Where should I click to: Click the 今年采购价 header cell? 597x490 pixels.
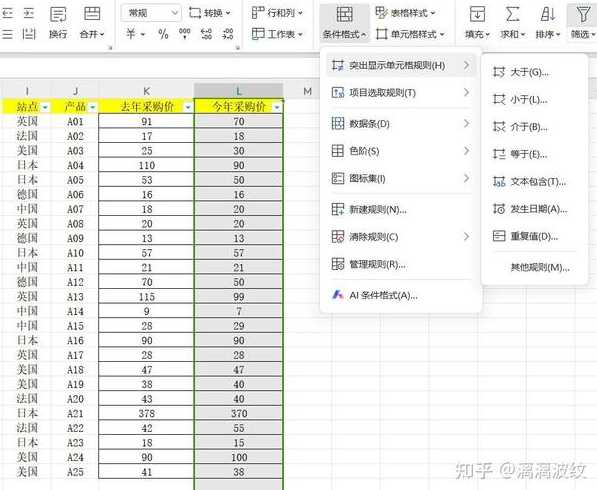239,107
